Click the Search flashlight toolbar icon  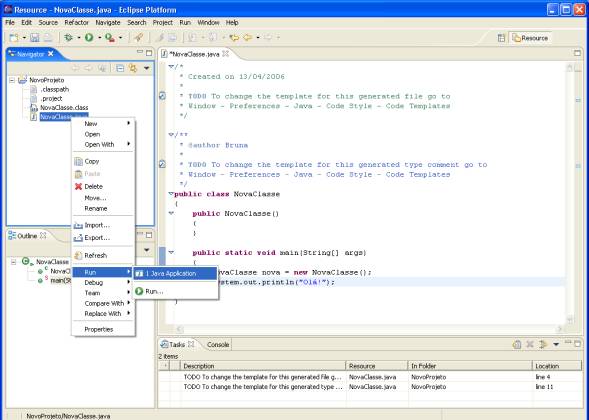(139, 38)
